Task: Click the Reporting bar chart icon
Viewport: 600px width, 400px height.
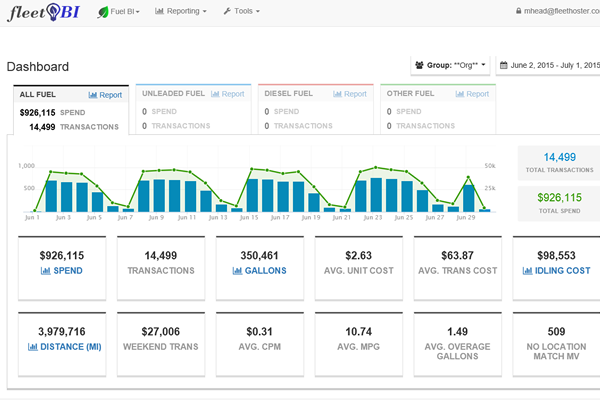Action: click(x=159, y=11)
